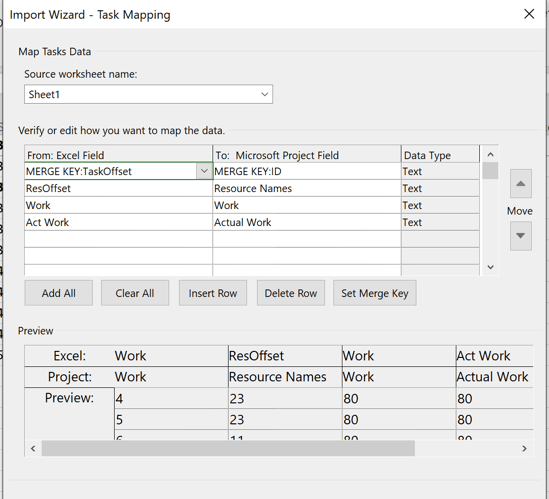Click the Set Merge Key button
The height and width of the screenshot is (499, 549).
[x=375, y=293]
